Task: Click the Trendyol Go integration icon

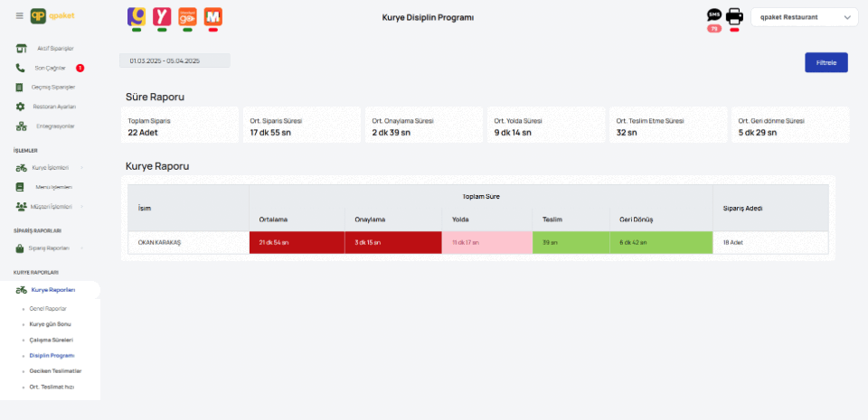Action: point(187,16)
